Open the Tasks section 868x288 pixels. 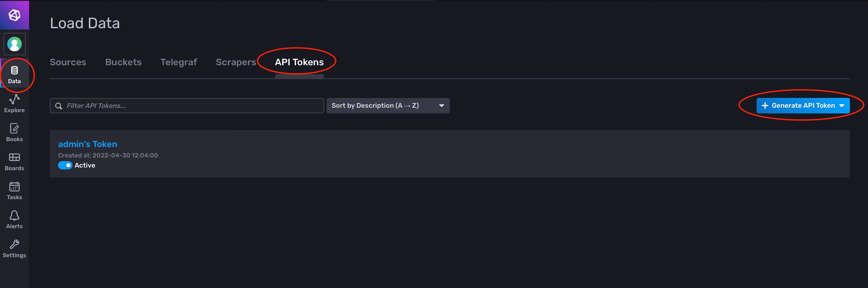click(15, 190)
